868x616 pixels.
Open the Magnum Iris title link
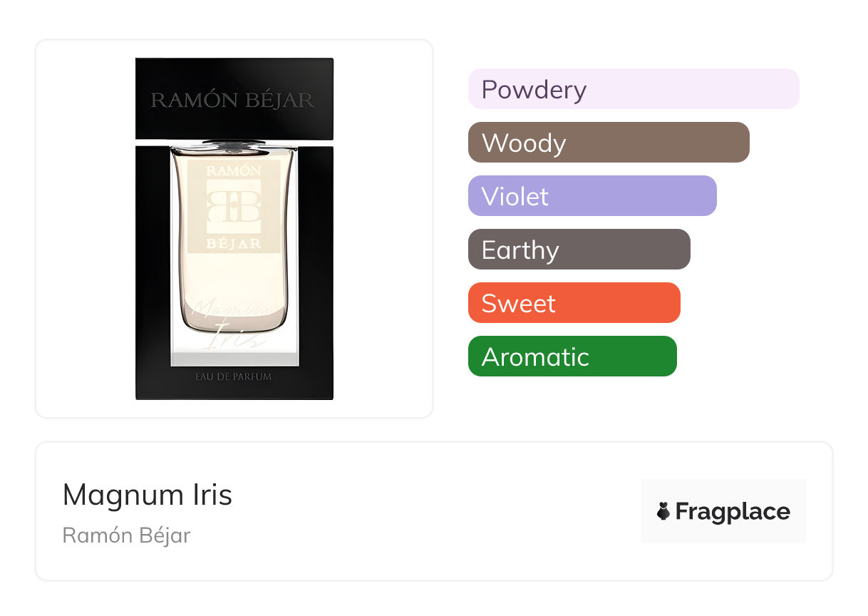[x=148, y=495]
